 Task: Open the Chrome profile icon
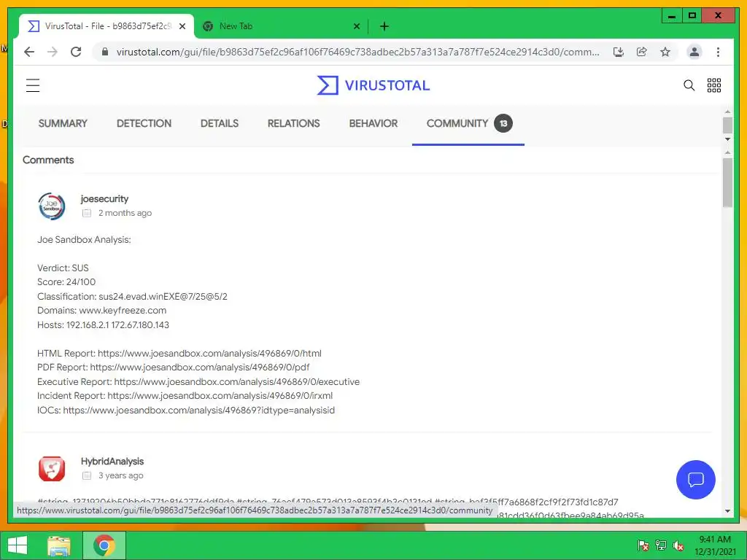(x=694, y=52)
